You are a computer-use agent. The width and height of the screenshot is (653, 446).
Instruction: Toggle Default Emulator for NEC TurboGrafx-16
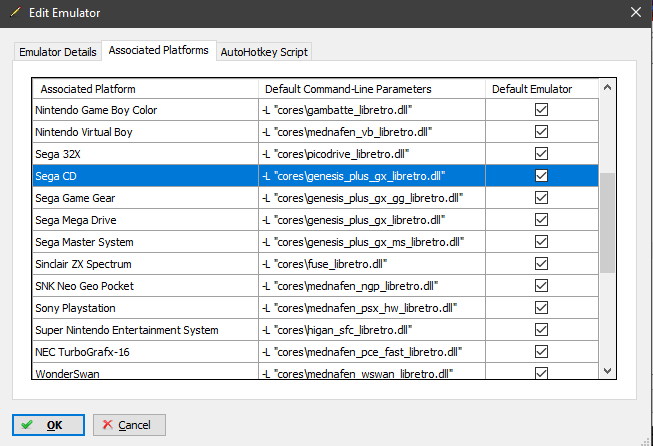click(541, 352)
